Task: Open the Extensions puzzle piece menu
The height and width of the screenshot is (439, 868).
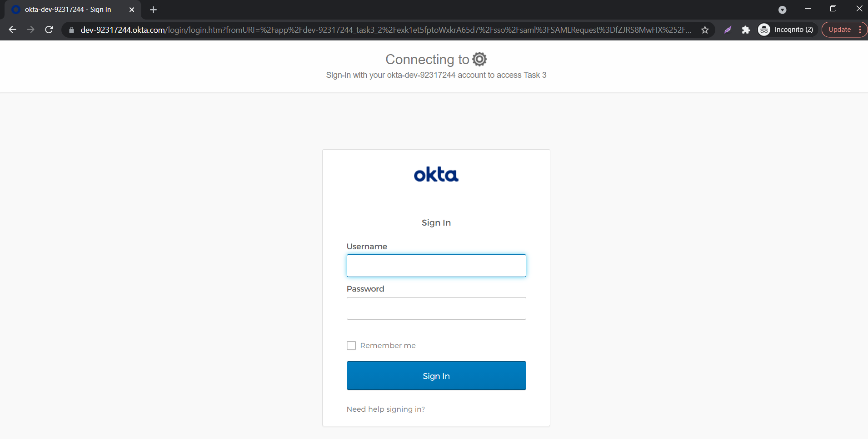Action: tap(746, 30)
